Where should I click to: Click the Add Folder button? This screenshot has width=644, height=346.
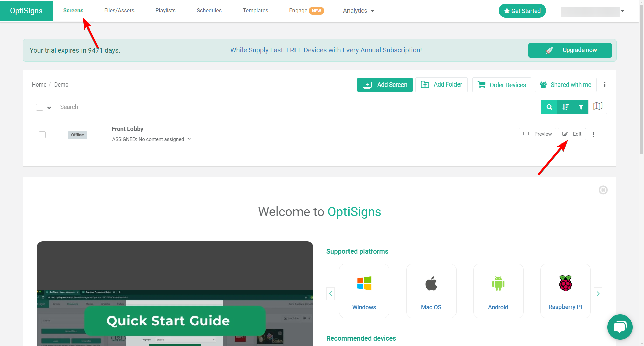pyautogui.click(x=441, y=85)
